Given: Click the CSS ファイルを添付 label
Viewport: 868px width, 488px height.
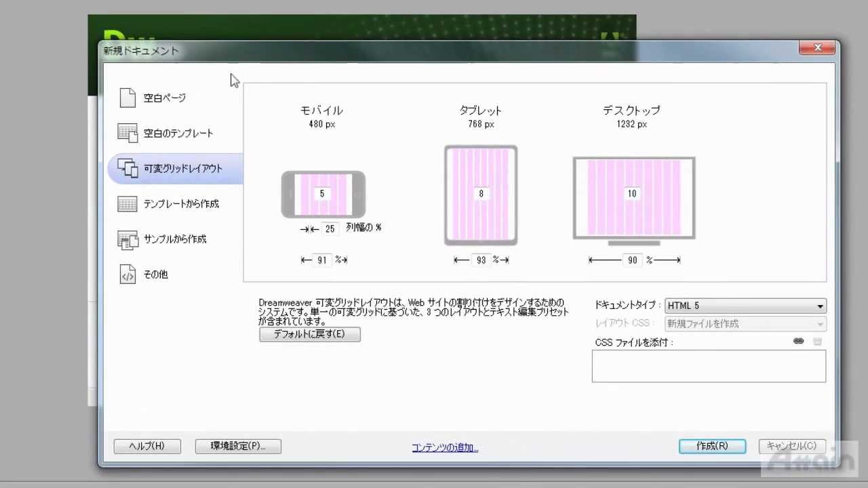Looking at the screenshot, I should 634,342.
